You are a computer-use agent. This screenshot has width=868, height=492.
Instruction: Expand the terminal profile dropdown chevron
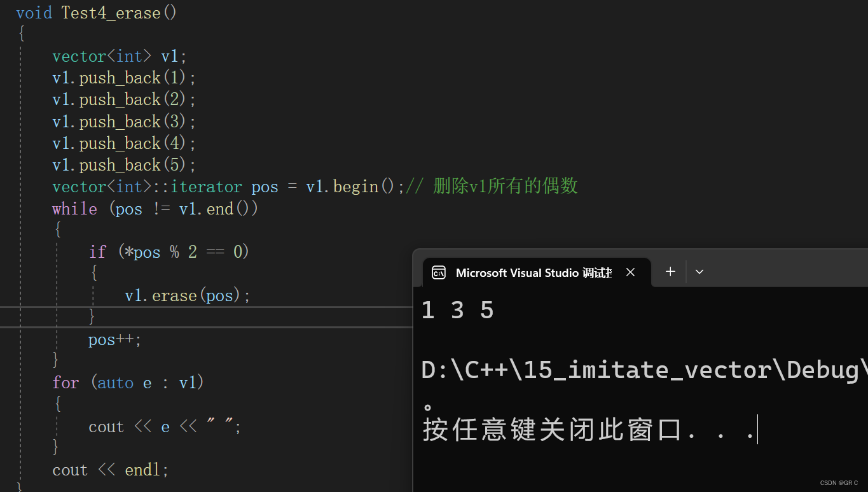pyautogui.click(x=699, y=272)
